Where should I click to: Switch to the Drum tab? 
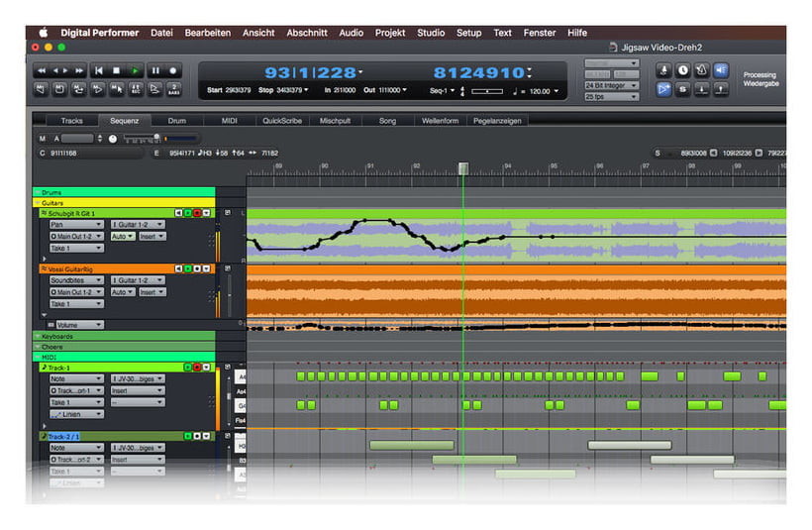coord(176,121)
